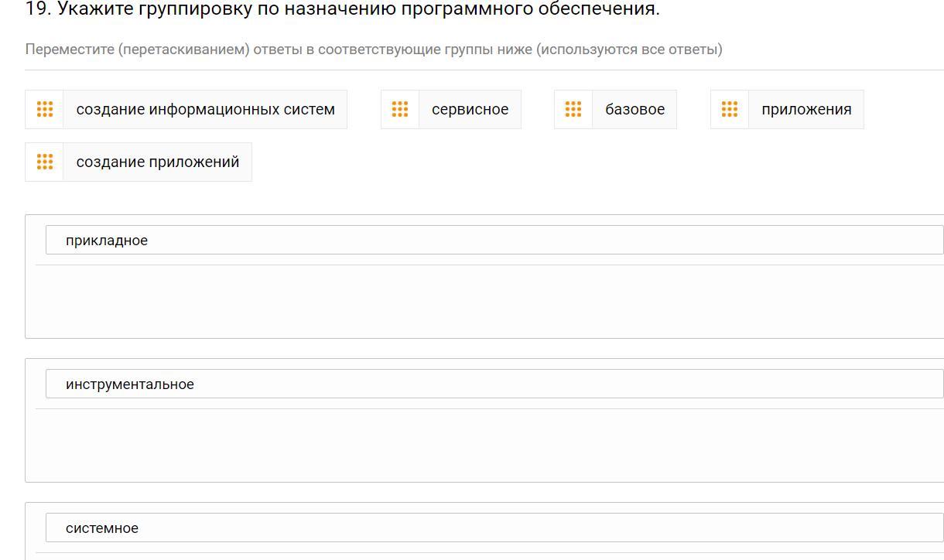Grab the drag handle of 'создание приложений'
This screenshot has width=944, height=560.
pyautogui.click(x=45, y=162)
